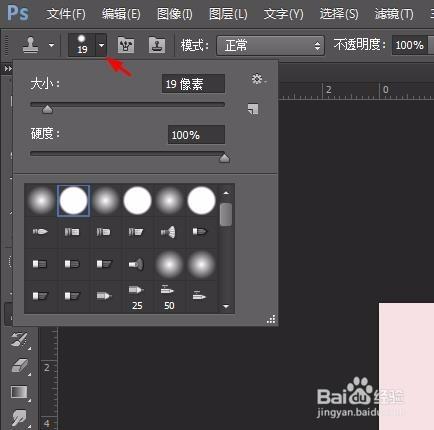Click the 不透明度 100% opacity field
Screen dimensions: 434x430
pos(410,45)
